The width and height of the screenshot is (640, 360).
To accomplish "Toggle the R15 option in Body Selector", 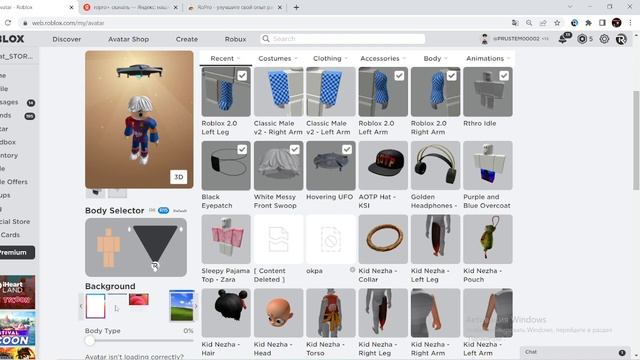I will point(163,210).
